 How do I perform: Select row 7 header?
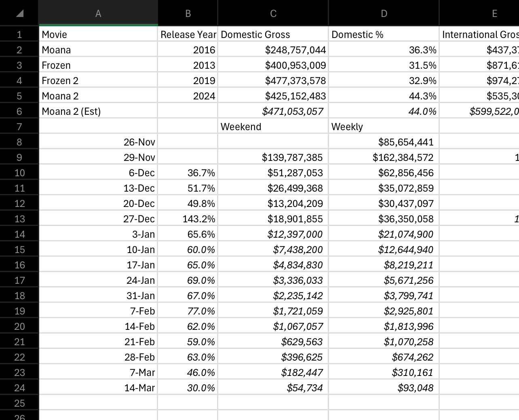pos(19,127)
